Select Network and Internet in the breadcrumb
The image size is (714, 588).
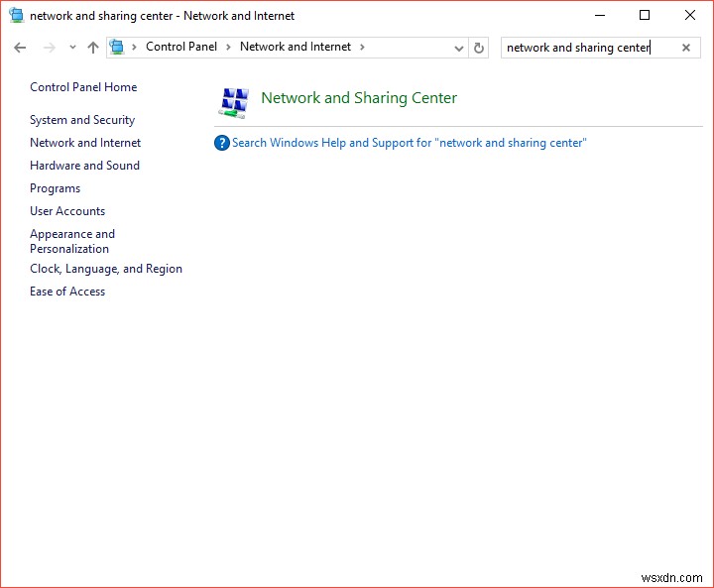296,47
